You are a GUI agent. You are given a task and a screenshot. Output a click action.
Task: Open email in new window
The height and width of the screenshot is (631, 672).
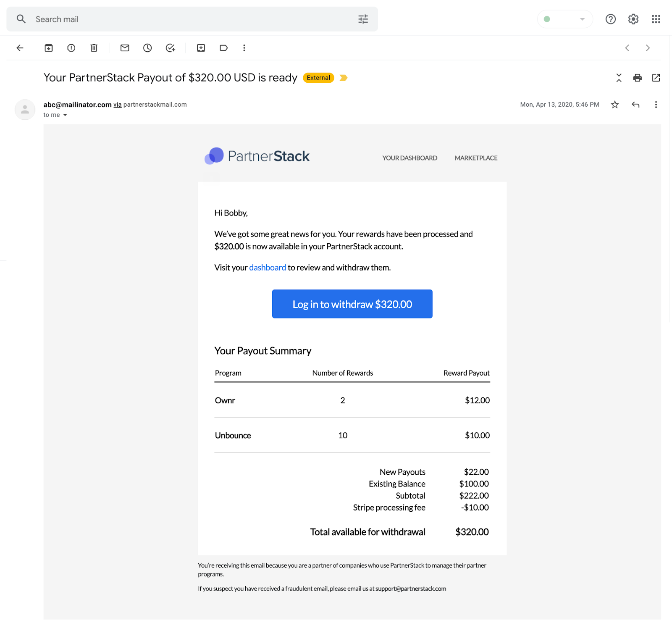[x=656, y=78]
